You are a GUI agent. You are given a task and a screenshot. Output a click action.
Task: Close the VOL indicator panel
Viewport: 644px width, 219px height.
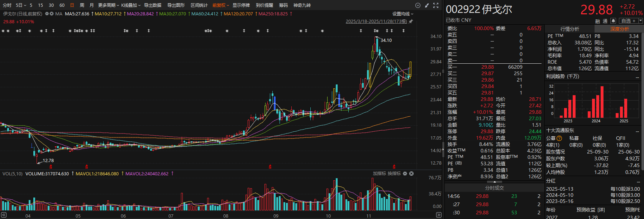[x=411, y=174]
